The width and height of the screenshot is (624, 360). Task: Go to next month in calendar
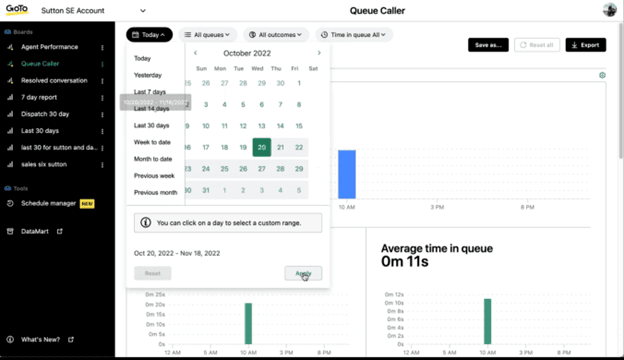(319, 53)
